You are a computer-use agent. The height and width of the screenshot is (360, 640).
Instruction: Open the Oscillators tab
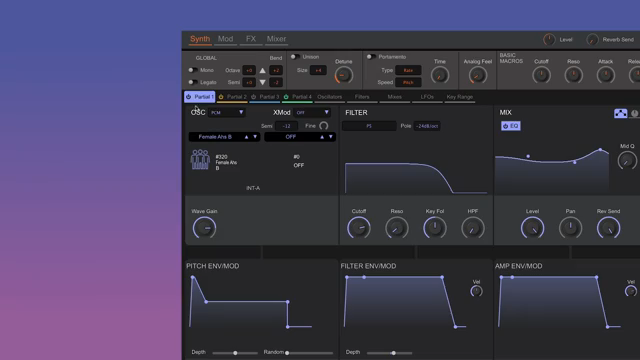click(329, 97)
